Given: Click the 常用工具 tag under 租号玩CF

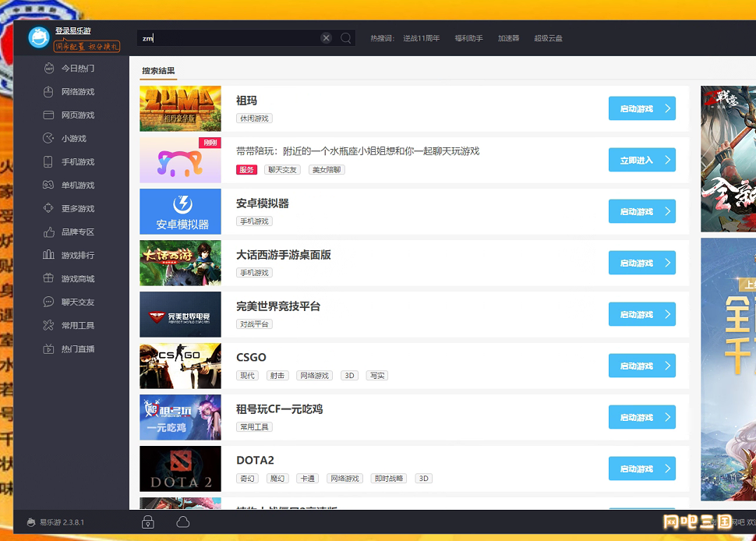Looking at the screenshot, I should tap(255, 426).
